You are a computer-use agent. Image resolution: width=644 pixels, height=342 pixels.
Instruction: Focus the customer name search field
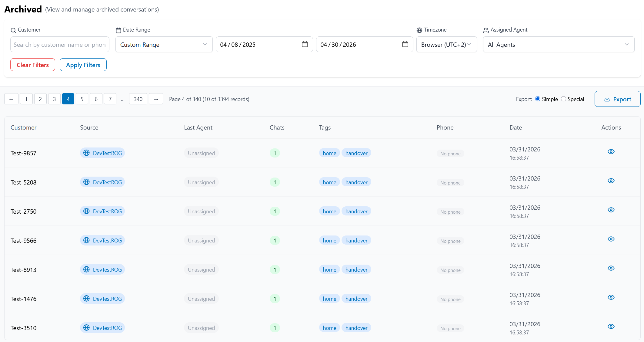pos(60,44)
